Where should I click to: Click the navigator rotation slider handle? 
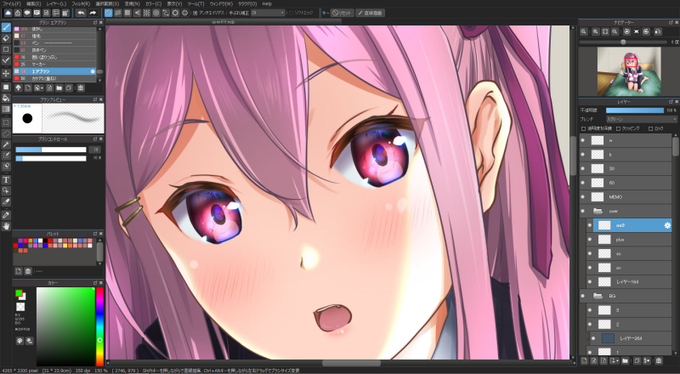(x=623, y=42)
